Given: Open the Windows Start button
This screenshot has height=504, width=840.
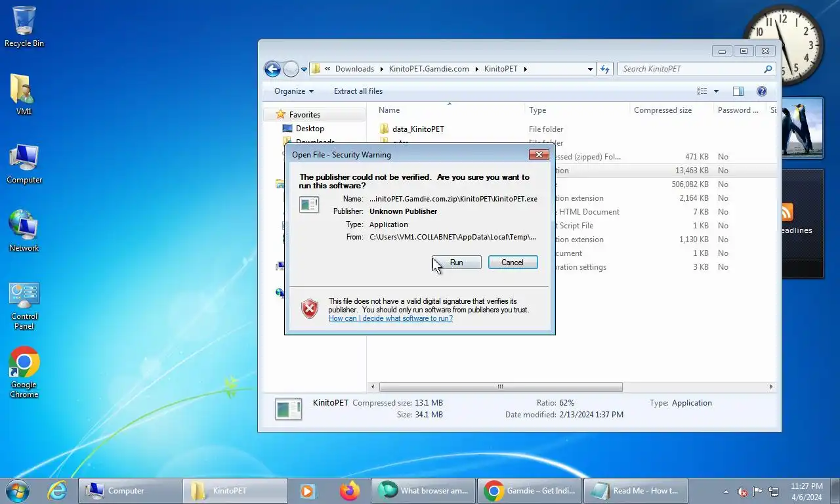Looking at the screenshot, I should (x=17, y=490).
